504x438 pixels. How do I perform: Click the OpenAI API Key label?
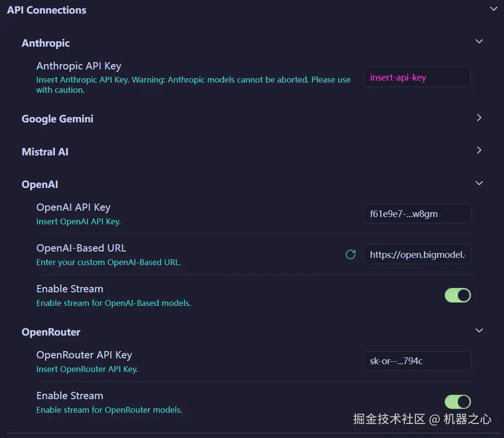click(x=73, y=207)
